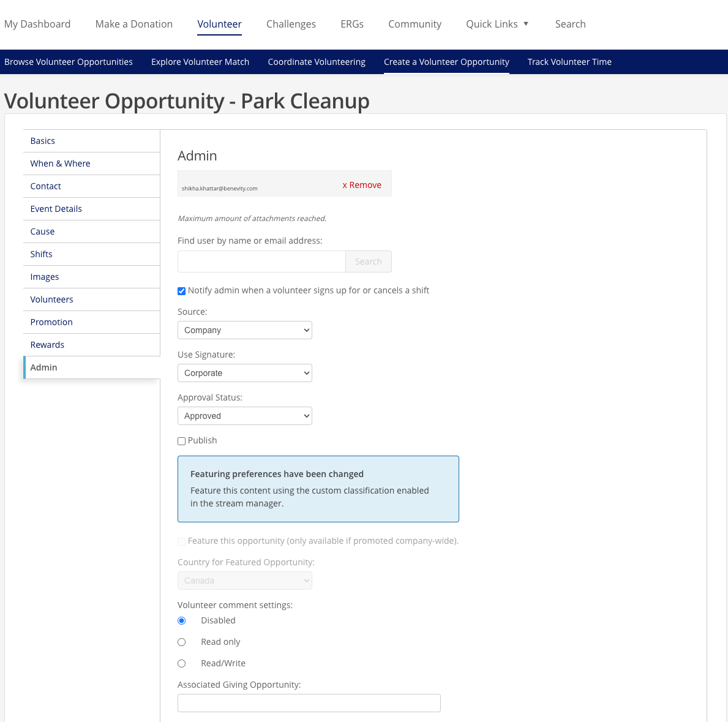Open the Rewards section
This screenshot has width=728, height=722.
click(91, 345)
